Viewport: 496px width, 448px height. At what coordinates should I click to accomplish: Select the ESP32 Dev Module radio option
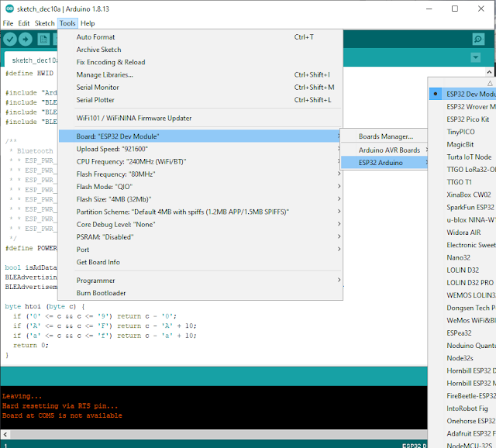click(x=463, y=94)
